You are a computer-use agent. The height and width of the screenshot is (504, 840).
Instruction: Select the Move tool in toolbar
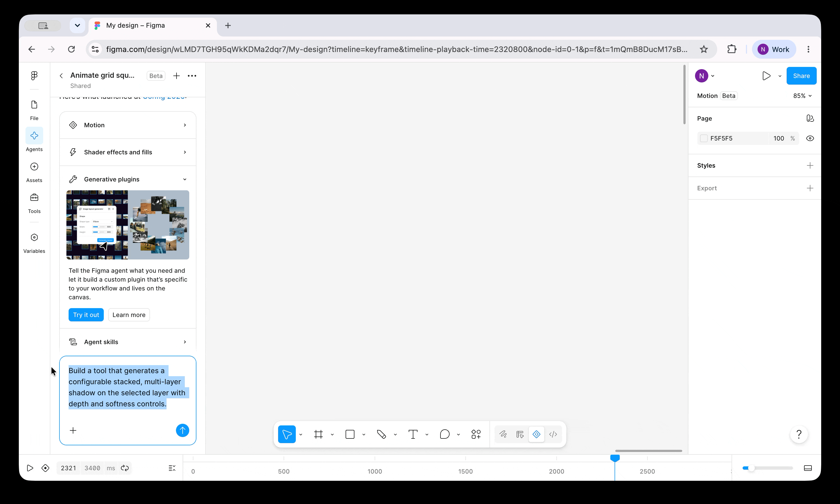coord(287,434)
